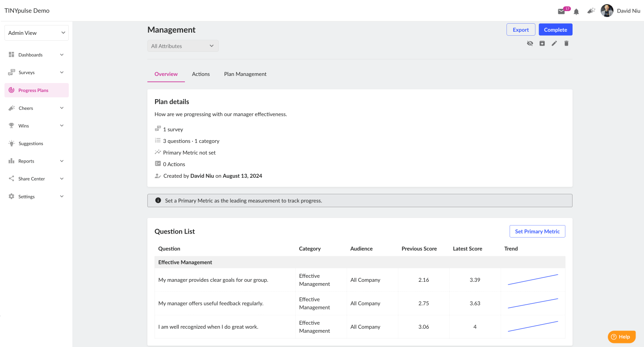Click the archive plan icon
The height and width of the screenshot is (347, 644).
pyautogui.click(x=542, y=43)
